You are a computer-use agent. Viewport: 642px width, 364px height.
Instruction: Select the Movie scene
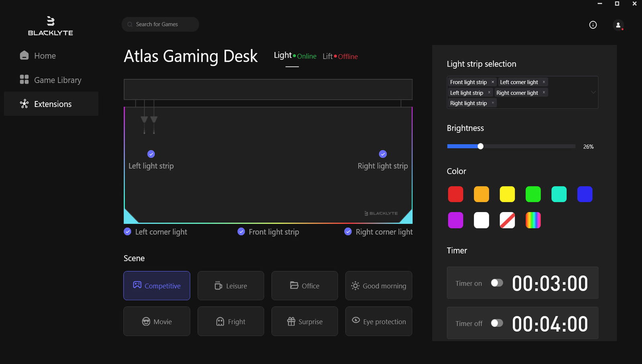pyautogui.click(x=157, y=321)
